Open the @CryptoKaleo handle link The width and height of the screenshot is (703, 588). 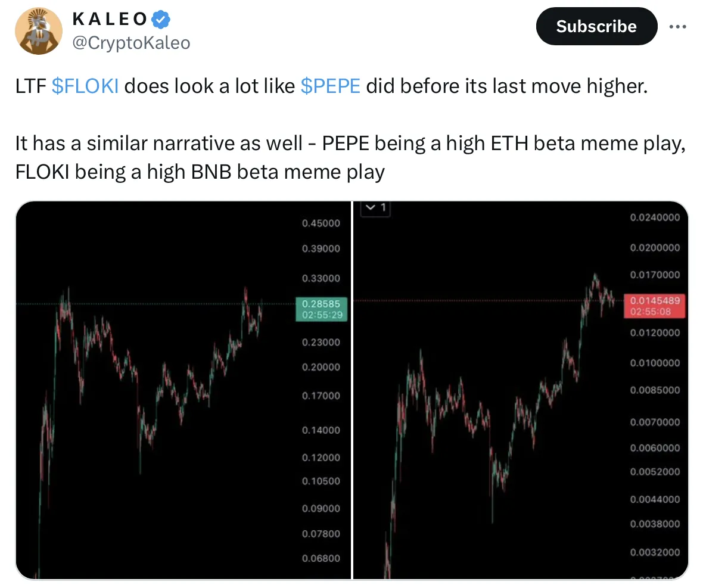pos(131,43)
